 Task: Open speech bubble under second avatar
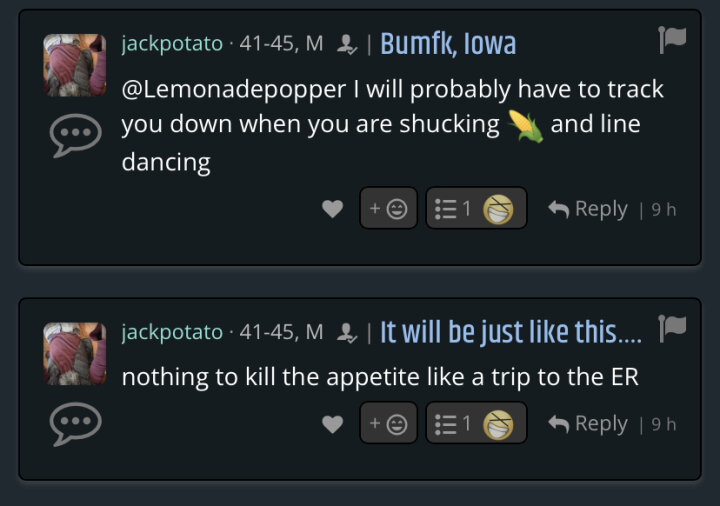(x=75, y=423)
